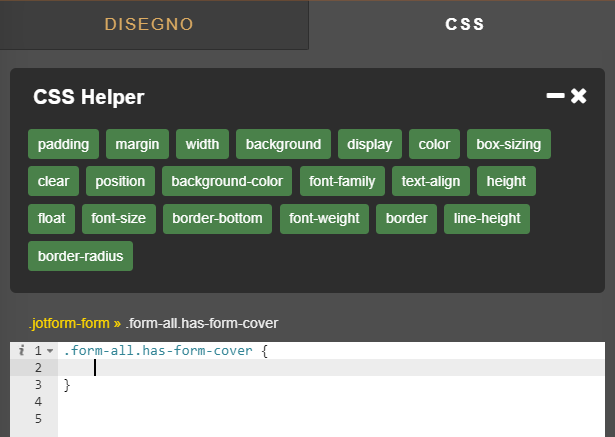
Task: Insert the border-bottom property
Action: coord(217,218)
